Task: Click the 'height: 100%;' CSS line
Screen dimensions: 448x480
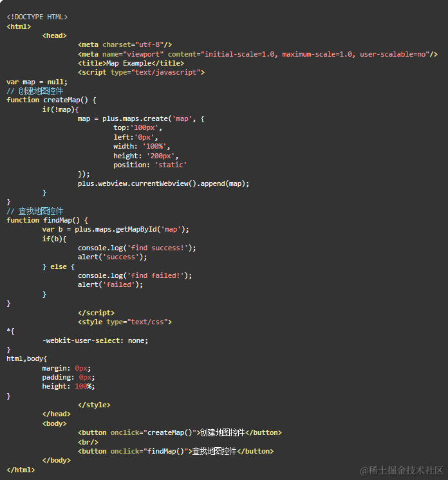Action: 69,387
